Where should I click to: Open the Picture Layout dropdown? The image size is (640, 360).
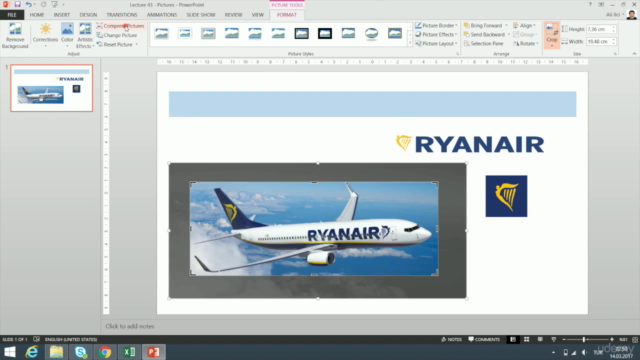[x=436, y=43]
